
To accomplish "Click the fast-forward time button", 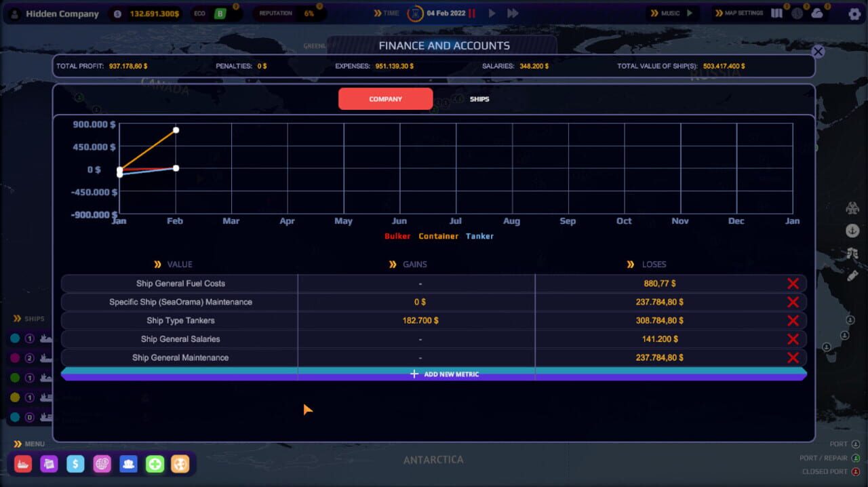I will coord(513,14).
